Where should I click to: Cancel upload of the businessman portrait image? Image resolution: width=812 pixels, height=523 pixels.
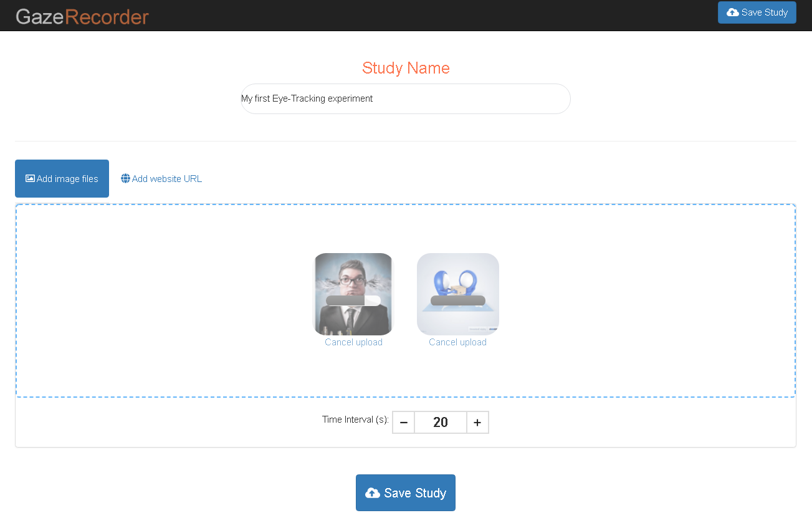point(353,342)
